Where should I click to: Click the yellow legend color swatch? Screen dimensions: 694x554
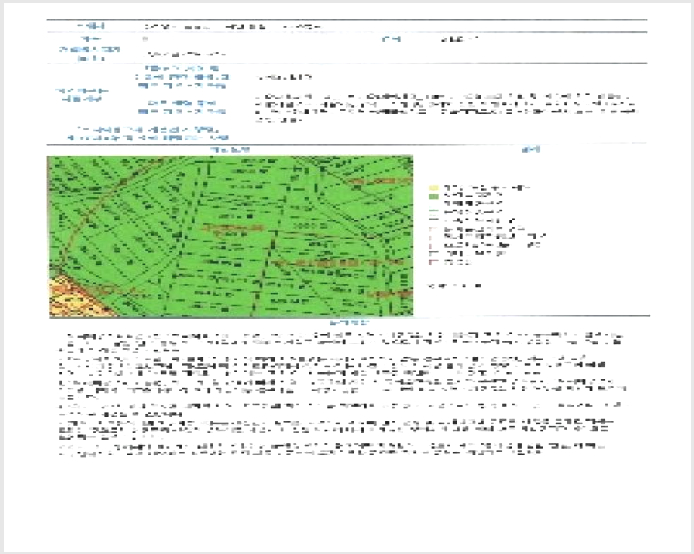tap(434, 188)
